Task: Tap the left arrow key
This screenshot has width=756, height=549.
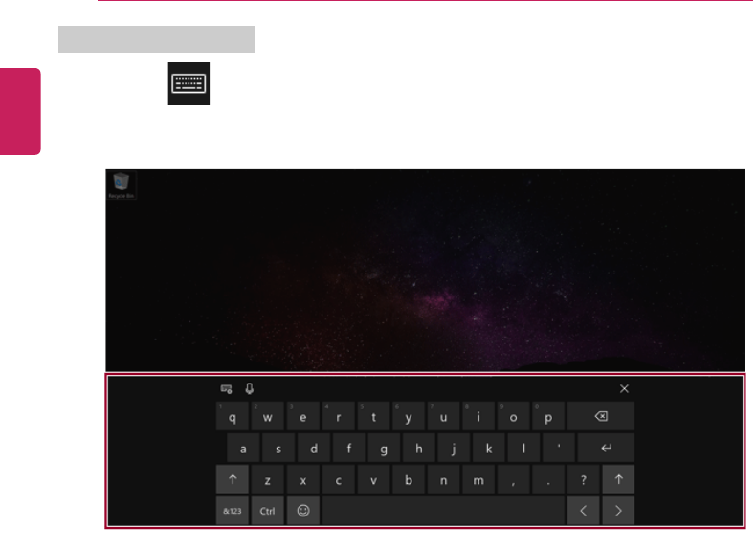Action: point(584,511)
